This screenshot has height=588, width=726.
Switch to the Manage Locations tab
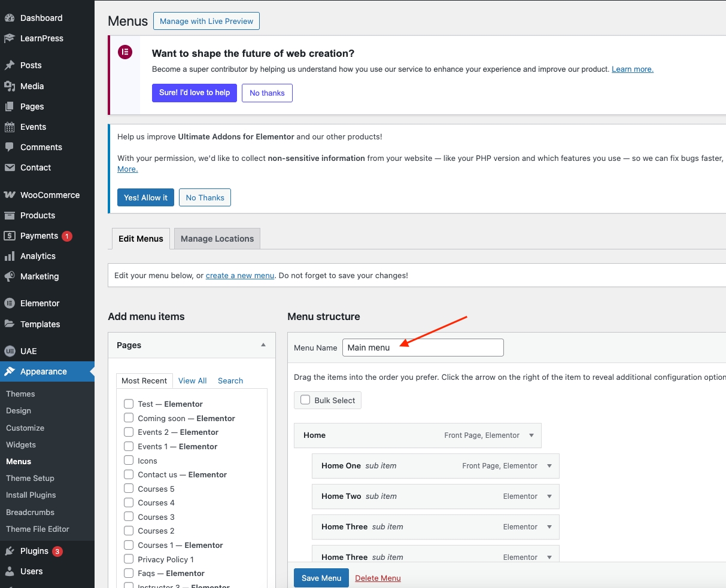pyautogui.click(x=217, y=239)
